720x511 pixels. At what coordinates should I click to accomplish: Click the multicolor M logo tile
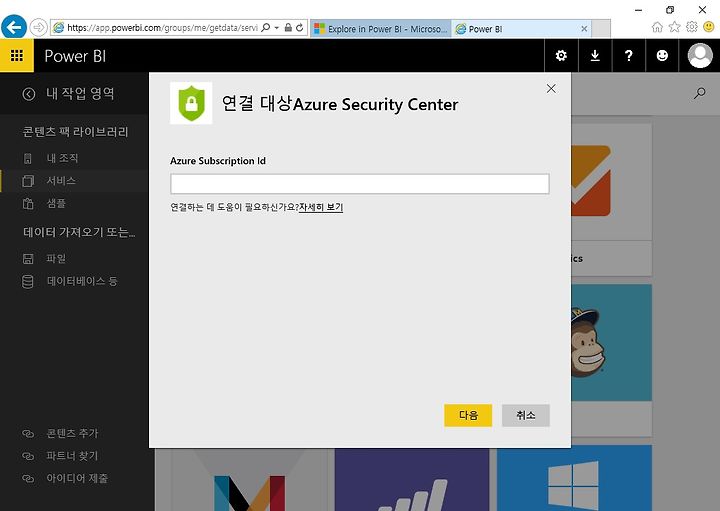[x=249, y=479]
